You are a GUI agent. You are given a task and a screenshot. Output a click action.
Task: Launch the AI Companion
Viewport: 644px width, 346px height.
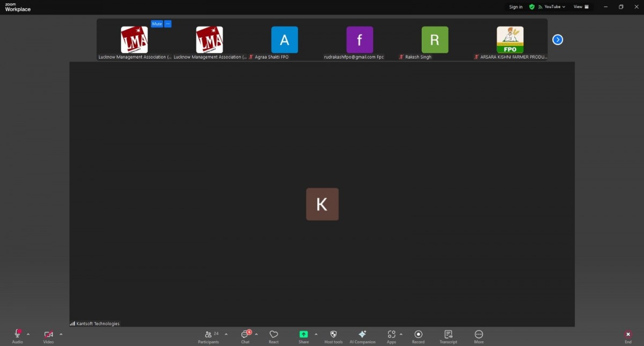click(362, 335)
